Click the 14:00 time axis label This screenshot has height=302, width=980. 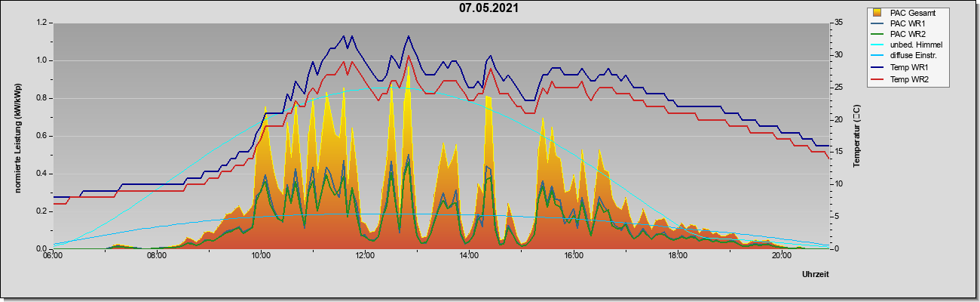468,255
